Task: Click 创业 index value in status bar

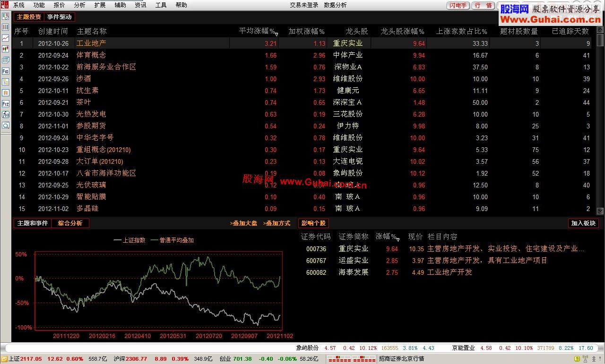Action: click(x=242, y=359)
